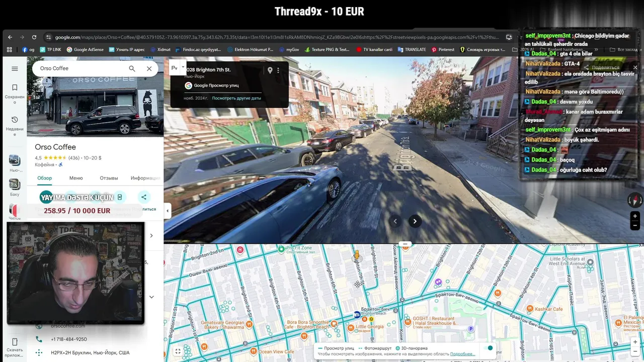Open the myGov bookmark

pyautogui.click(x=289, y=50)
